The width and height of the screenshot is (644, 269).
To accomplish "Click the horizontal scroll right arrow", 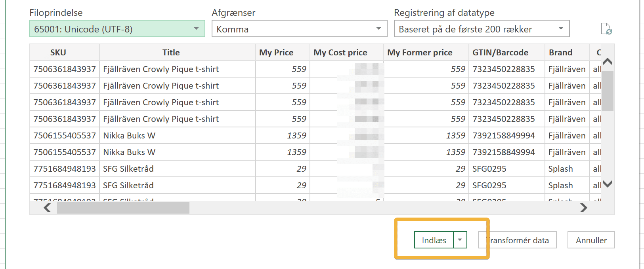I will point(583,208).
